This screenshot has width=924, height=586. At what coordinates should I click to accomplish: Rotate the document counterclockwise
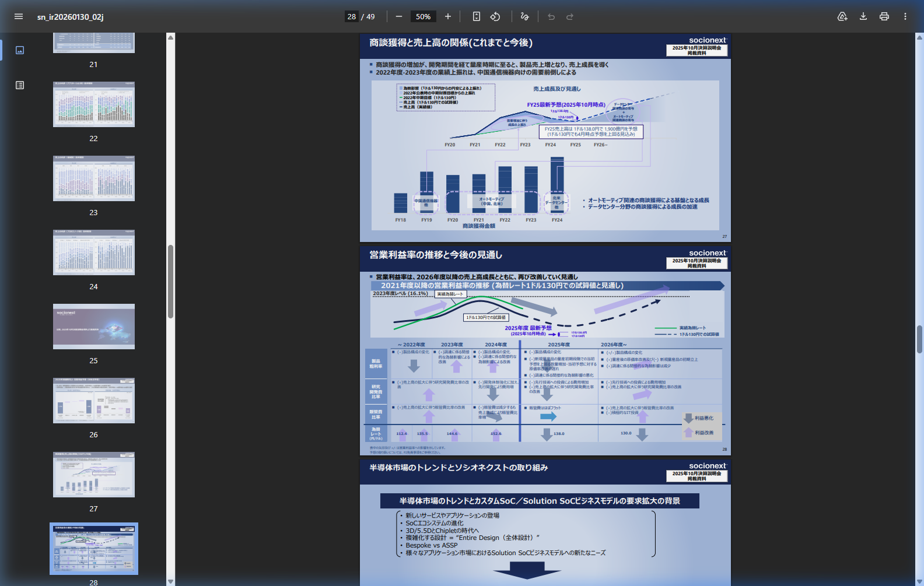[x=495, y=16]
